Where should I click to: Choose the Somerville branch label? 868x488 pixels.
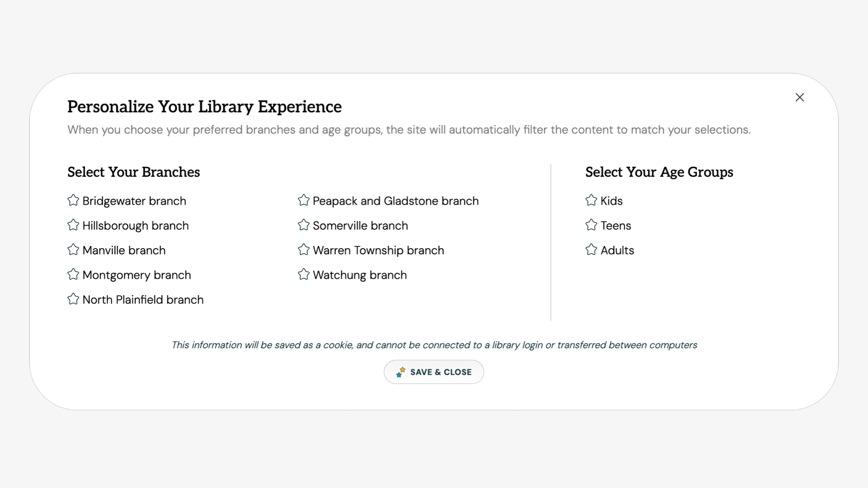[360, 225]
